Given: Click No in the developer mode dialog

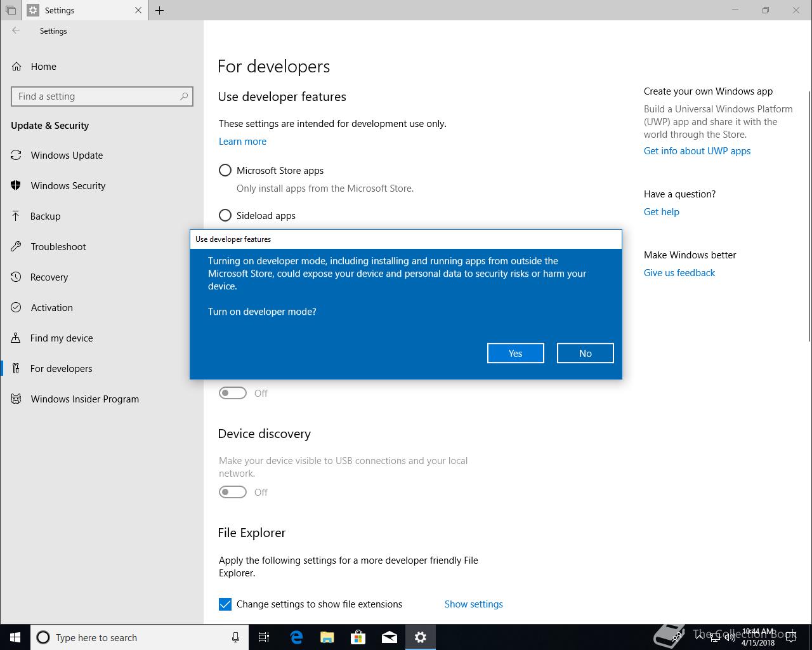Looking at the screenshot, I should [586, 353].
